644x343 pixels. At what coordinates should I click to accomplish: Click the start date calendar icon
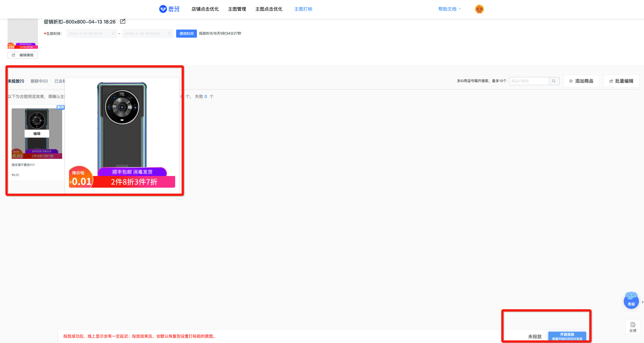113,34
